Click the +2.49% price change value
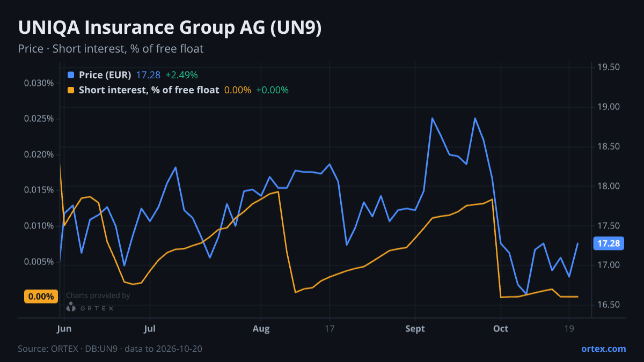The image size is (644, 362). 181,75
